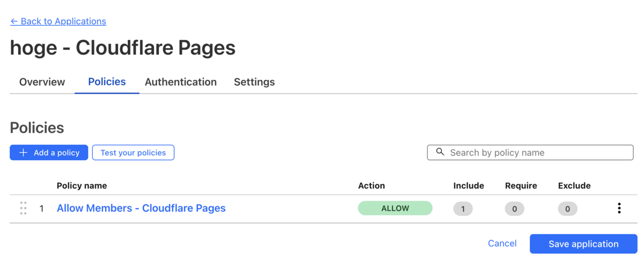Click the drag handle of policy row 1

(23, 208)
